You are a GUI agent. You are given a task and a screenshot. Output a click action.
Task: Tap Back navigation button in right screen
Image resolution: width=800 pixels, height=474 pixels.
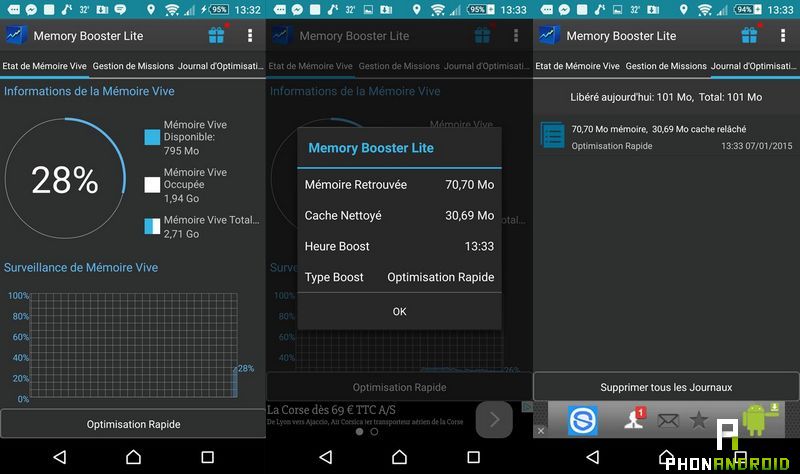pos(592,457)
